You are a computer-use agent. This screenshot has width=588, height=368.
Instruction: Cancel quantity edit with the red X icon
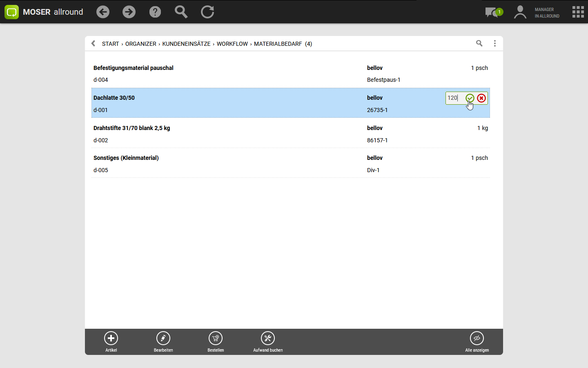pyautogui.click(x=481, y=98)
